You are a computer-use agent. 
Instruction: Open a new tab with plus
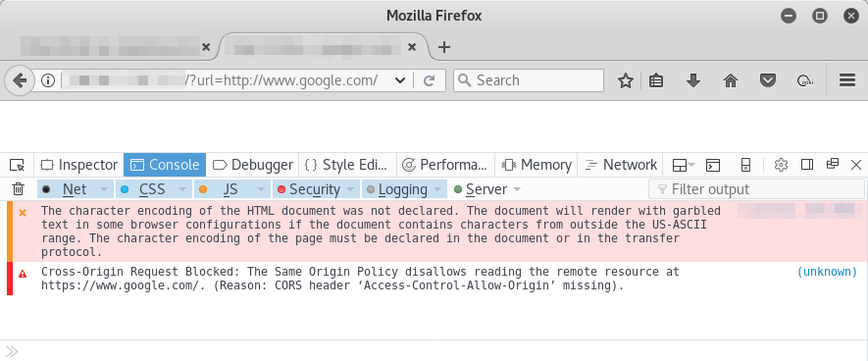click(x=443, y=48)
